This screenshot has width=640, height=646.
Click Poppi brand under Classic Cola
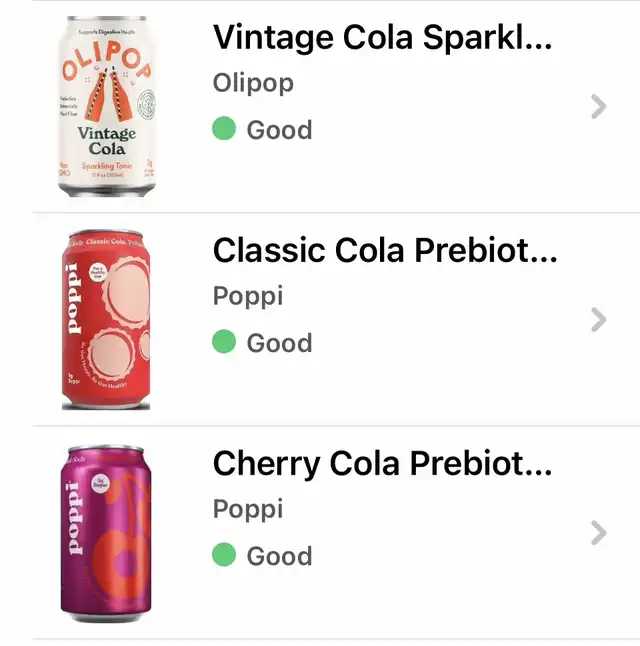248,297
